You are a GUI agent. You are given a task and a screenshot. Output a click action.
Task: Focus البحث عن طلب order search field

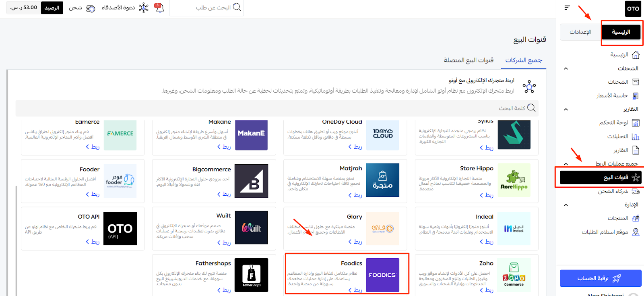(206, 8)
